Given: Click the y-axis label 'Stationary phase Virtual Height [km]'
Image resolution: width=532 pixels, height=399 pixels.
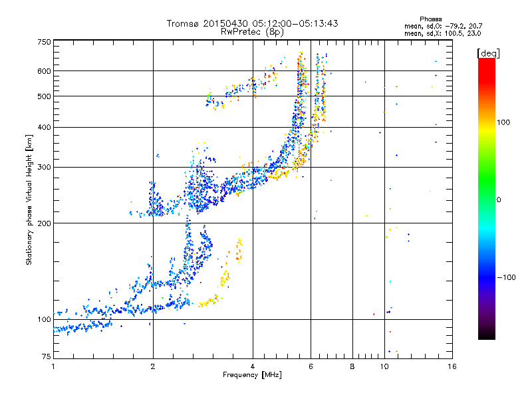Looking at the screenshot, I should point(29,200).
